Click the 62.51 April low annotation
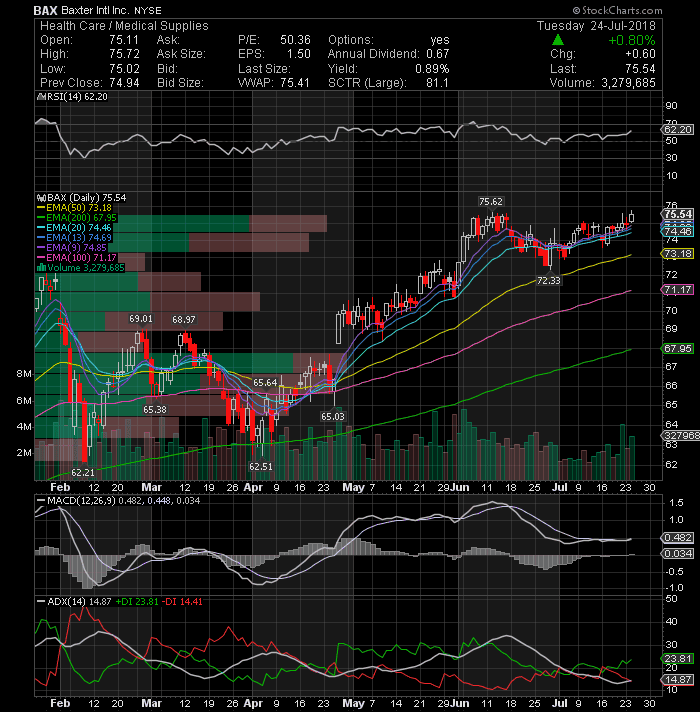Image resolution: width=700 pixels, height=712 pixels. (x=261, y=467)
